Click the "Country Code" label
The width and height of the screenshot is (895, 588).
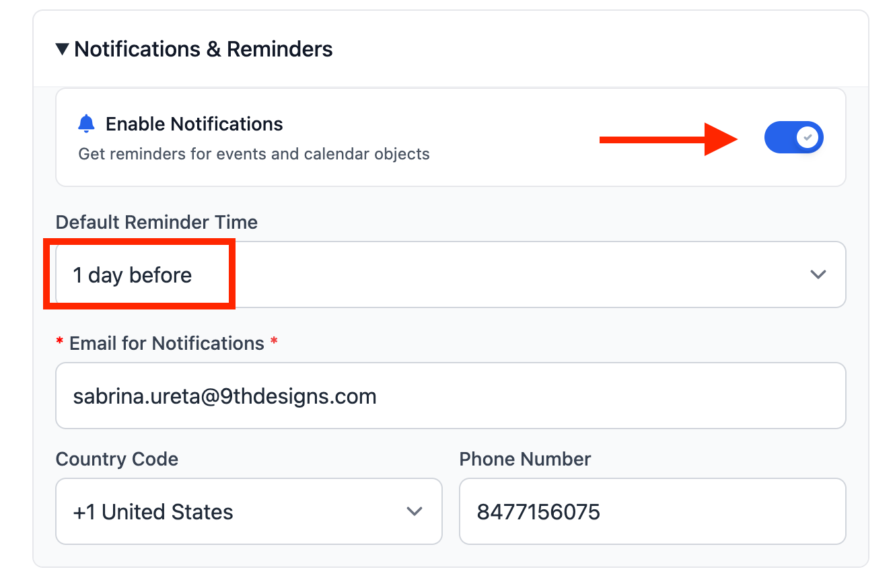point(117,459)
